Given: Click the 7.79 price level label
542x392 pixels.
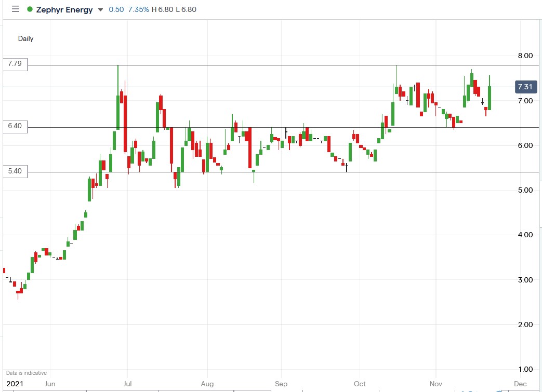Looking at the screenshot, I should pyautogui.click(x=15, y=63).
